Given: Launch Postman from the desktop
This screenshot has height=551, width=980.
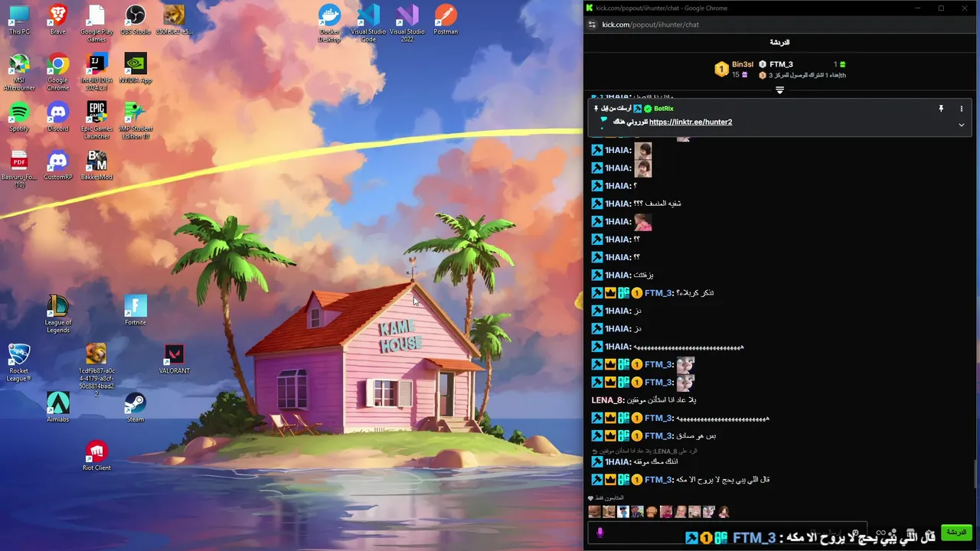Looking at the screenshot, I should [446, 20].
